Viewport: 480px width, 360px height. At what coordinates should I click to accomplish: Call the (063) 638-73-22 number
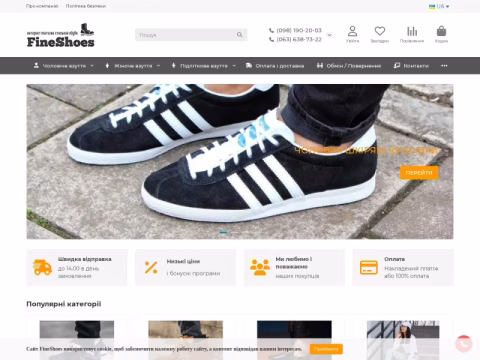pos(299,39)
